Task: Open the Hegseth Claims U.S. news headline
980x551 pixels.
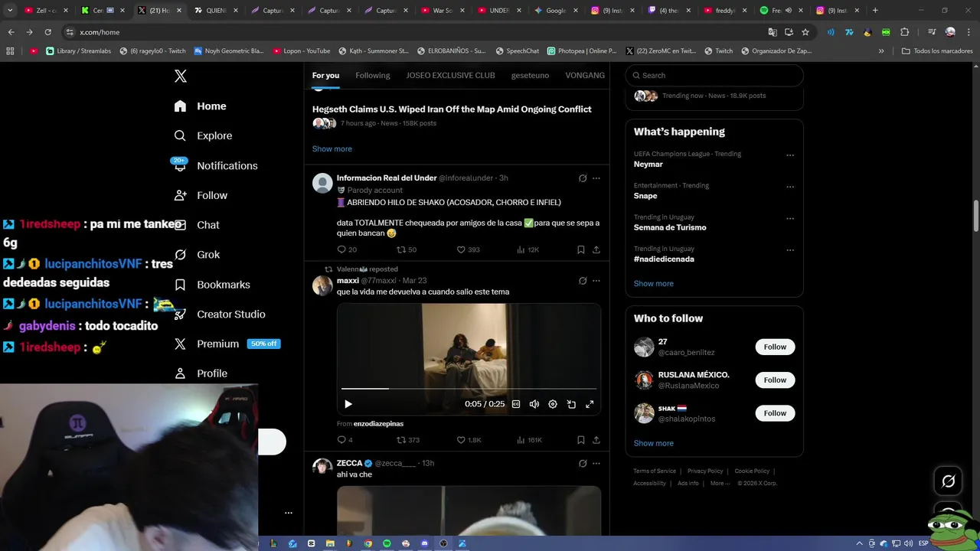Action: [x=452, y=109]
